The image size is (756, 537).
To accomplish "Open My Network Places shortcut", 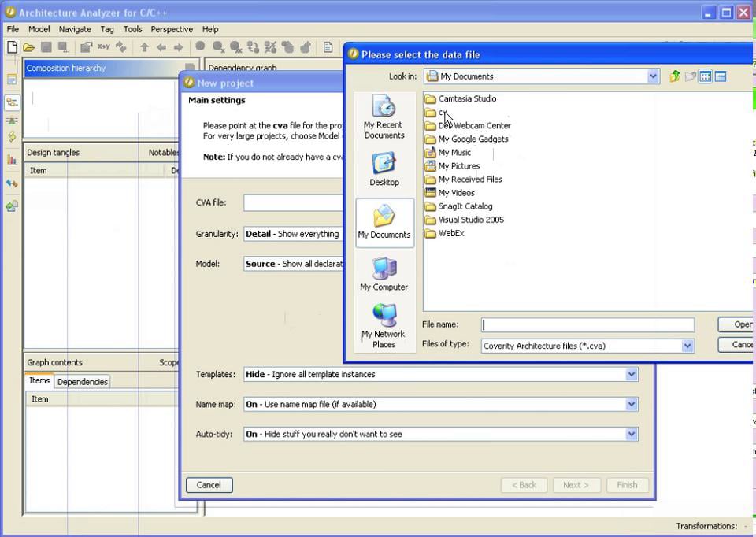I will [x=384, y=325].
